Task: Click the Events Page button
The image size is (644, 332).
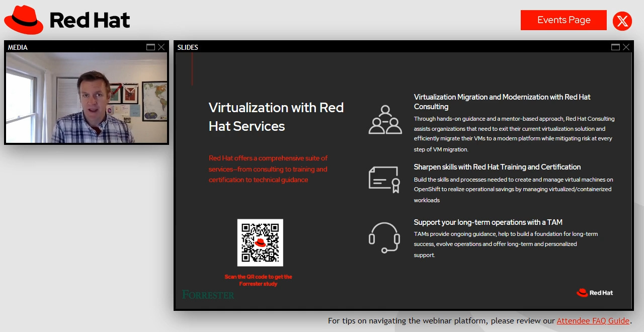Action: pos(563,20)
